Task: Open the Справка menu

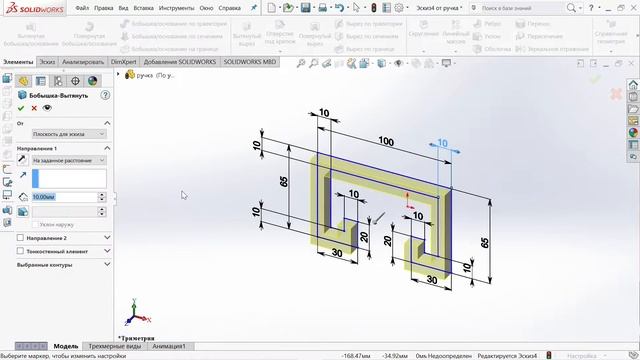Action: 229,8
